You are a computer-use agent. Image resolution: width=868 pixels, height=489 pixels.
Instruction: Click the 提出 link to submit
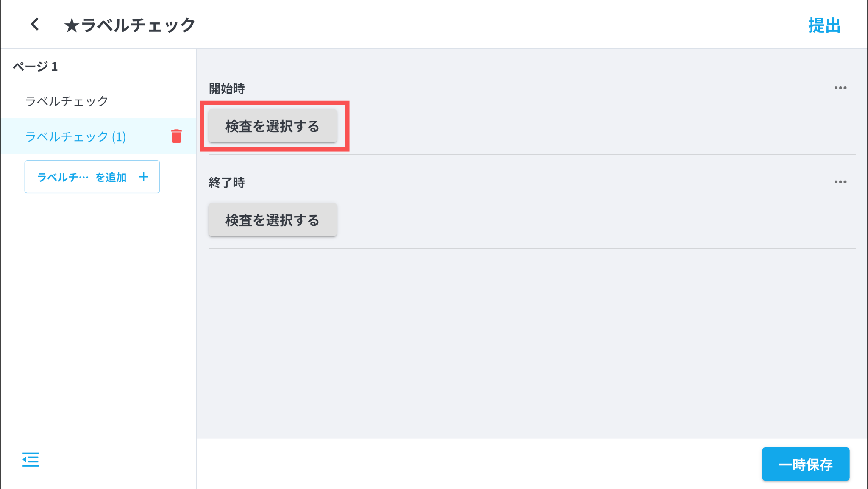824,25
